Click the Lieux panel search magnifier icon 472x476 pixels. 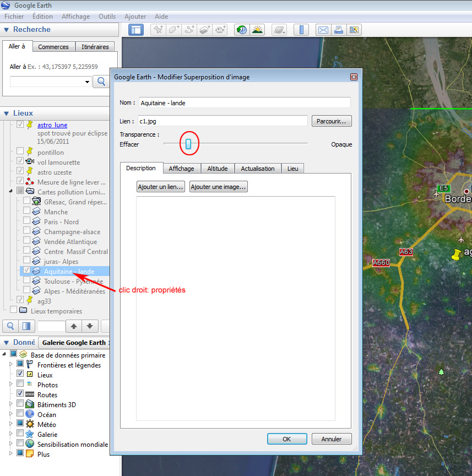pos(10,326)
